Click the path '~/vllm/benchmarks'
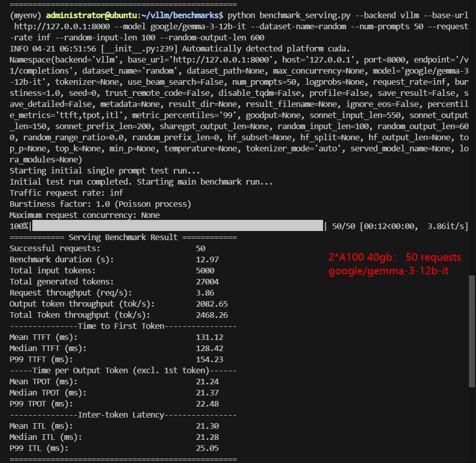The image size is (476, 463). [x=180, y=16]
